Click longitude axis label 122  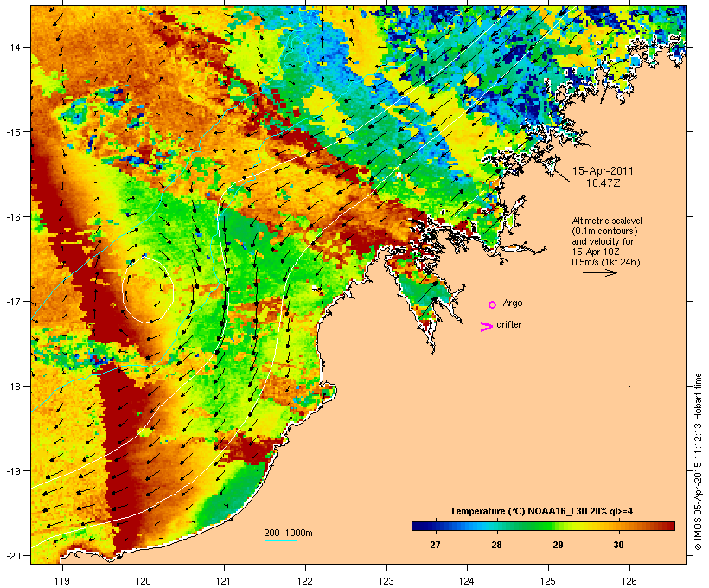[x=305, y=581]
